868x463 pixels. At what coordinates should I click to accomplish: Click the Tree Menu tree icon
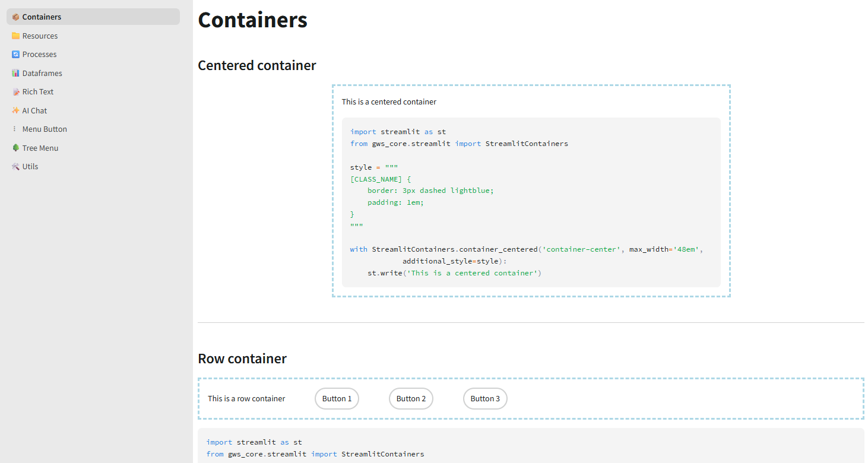click(x=15, y=148)
